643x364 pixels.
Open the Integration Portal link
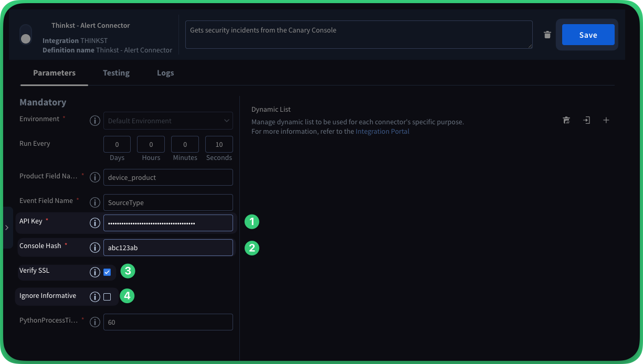[x=382, y=132]
